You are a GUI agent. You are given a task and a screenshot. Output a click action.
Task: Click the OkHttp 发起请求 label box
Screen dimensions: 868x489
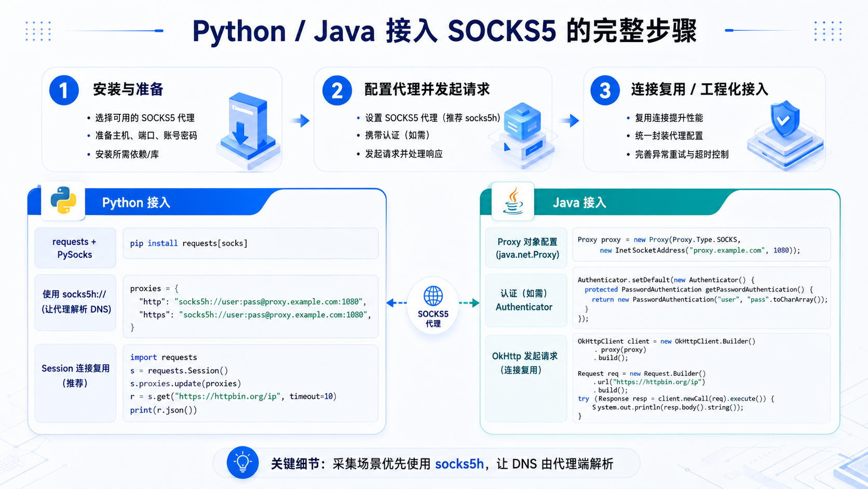(526, 378)
